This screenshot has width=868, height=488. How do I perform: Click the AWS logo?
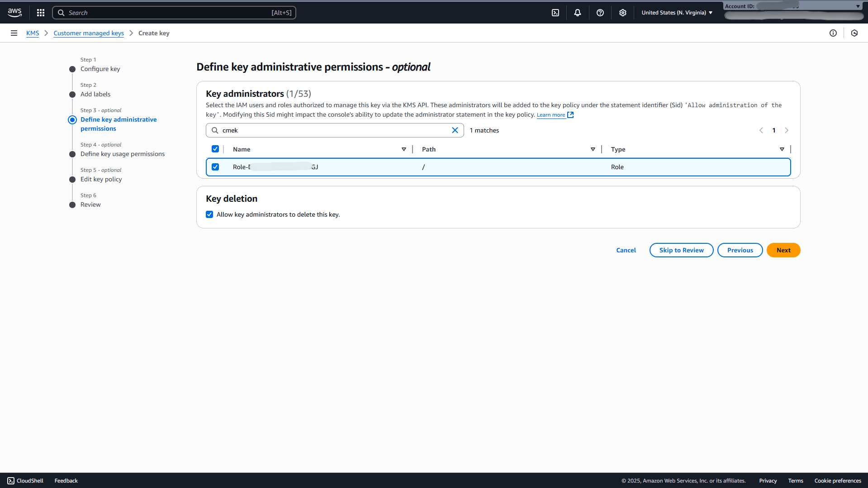pyautogui.click(x=14, y=12)
